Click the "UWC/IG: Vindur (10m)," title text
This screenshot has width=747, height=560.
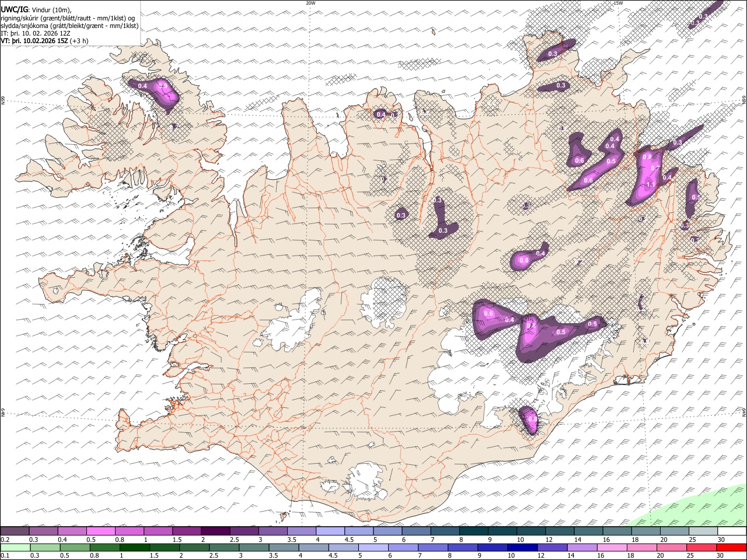(36, 9)
